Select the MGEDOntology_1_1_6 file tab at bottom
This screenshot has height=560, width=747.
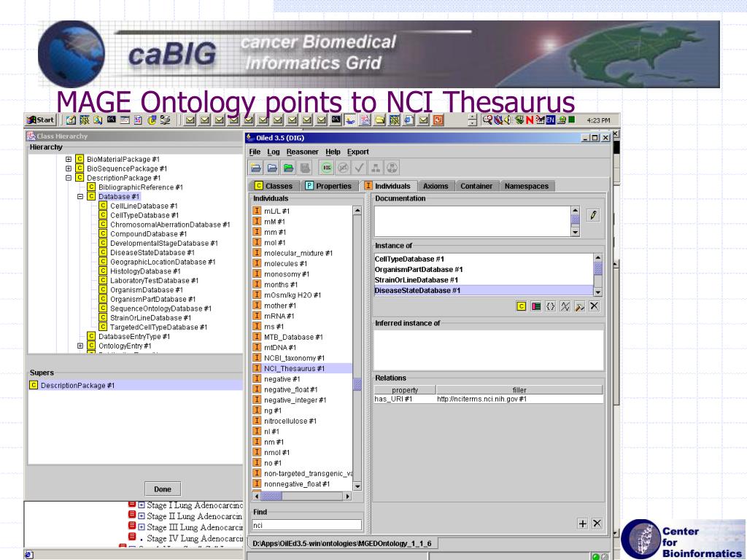pos(342,543)
